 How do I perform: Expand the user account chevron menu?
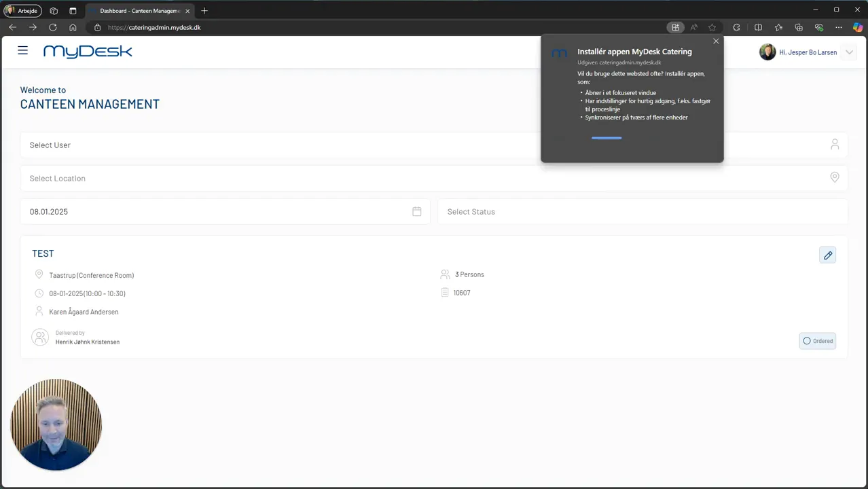tap(849, 52)
